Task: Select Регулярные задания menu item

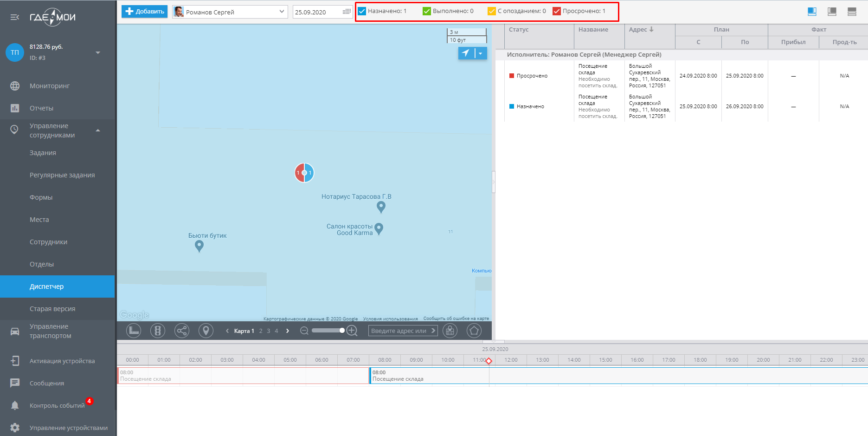Action: pyautogui.click(x=62, y=175)
